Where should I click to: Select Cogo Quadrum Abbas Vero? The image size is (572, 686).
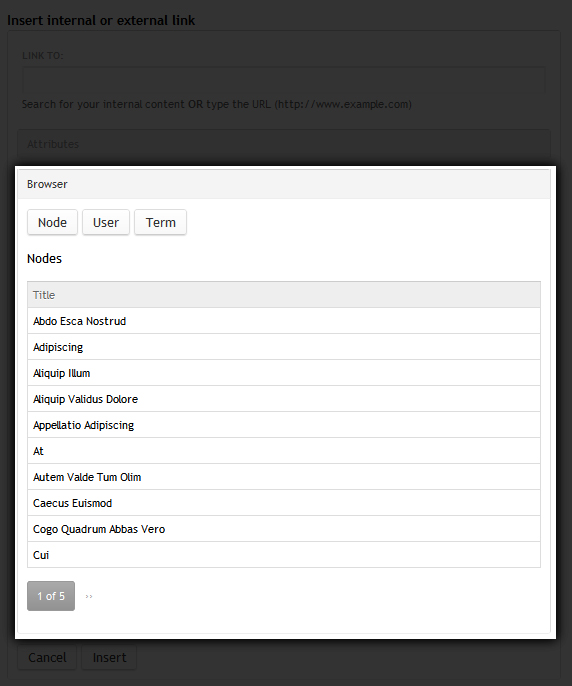click(284, 529)
